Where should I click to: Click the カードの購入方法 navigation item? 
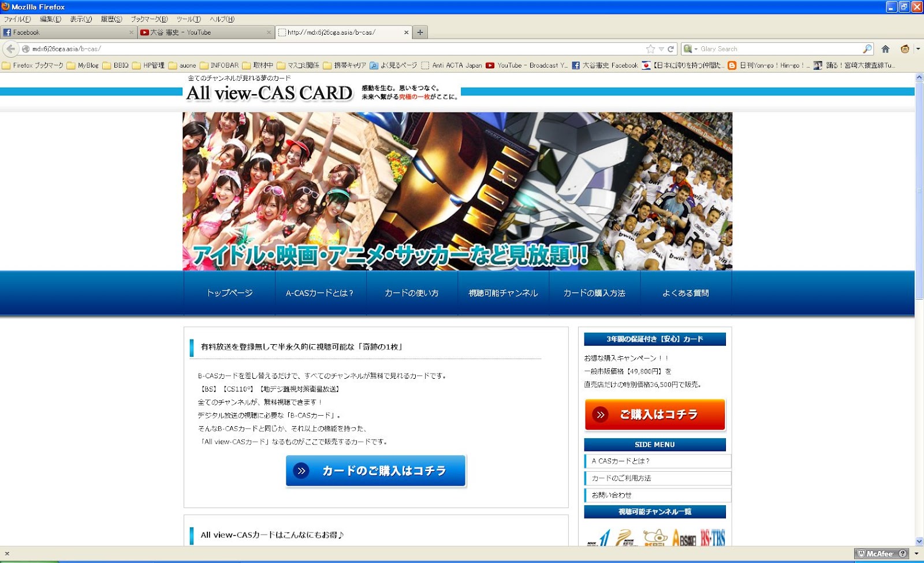594,293
